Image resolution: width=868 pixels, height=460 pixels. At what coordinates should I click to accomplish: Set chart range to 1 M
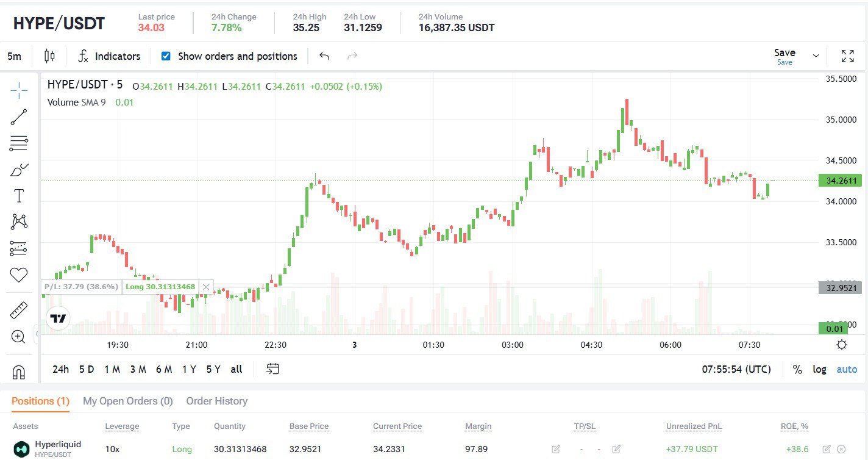point(112,369)
